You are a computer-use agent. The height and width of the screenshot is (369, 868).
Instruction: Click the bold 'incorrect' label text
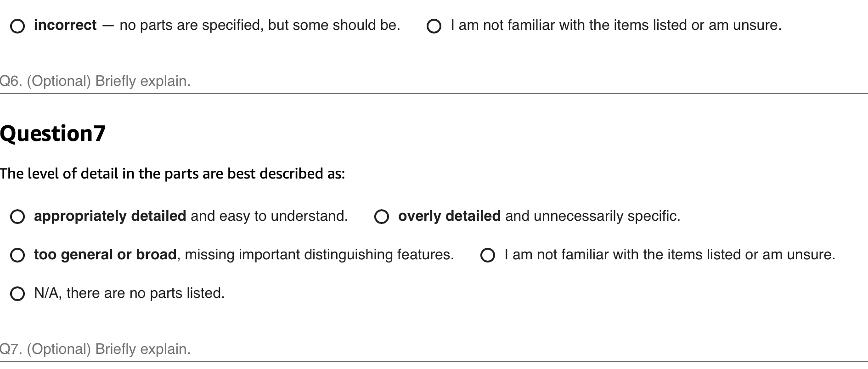click(x=65, y=25)
